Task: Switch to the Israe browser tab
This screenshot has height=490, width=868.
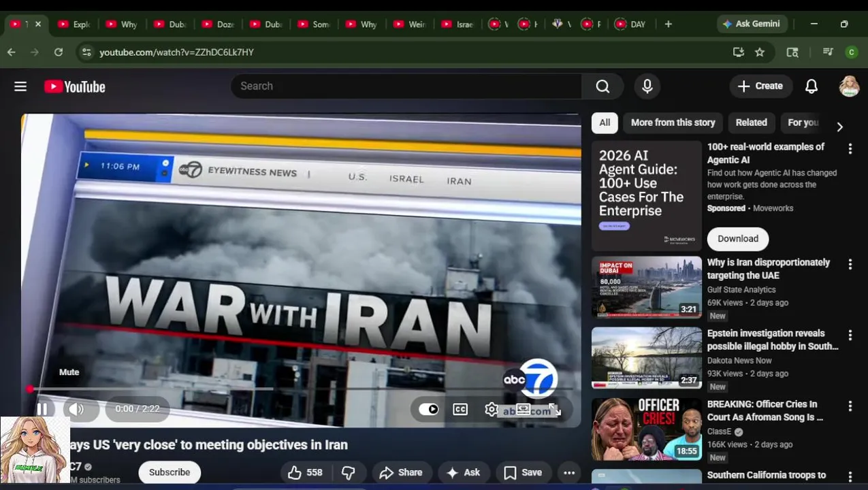Action: 457,24
